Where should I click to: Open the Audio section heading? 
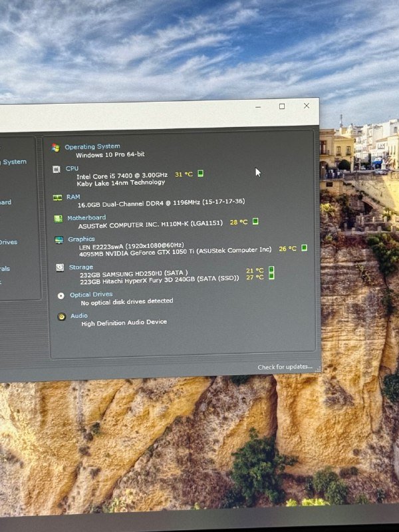click(79, 316)
